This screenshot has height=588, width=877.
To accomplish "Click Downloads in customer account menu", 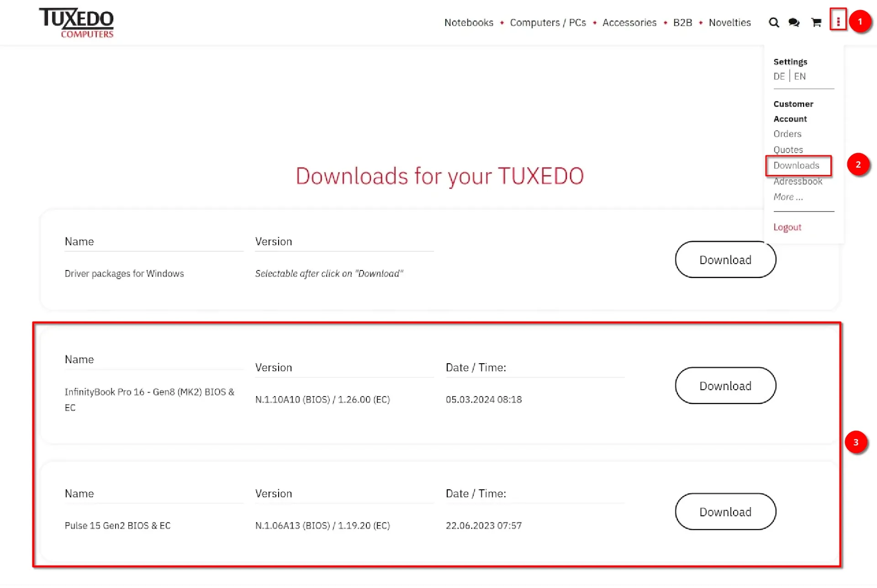I will point(796,165).
